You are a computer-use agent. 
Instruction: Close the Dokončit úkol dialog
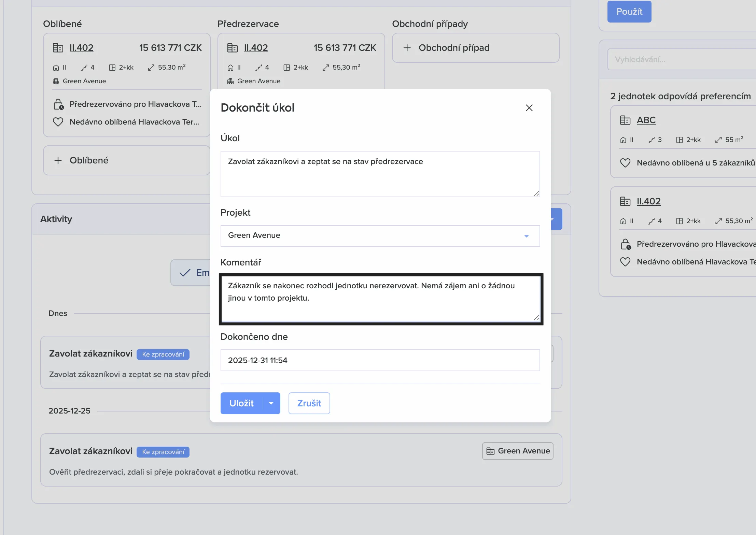click(x=529, y=108)
